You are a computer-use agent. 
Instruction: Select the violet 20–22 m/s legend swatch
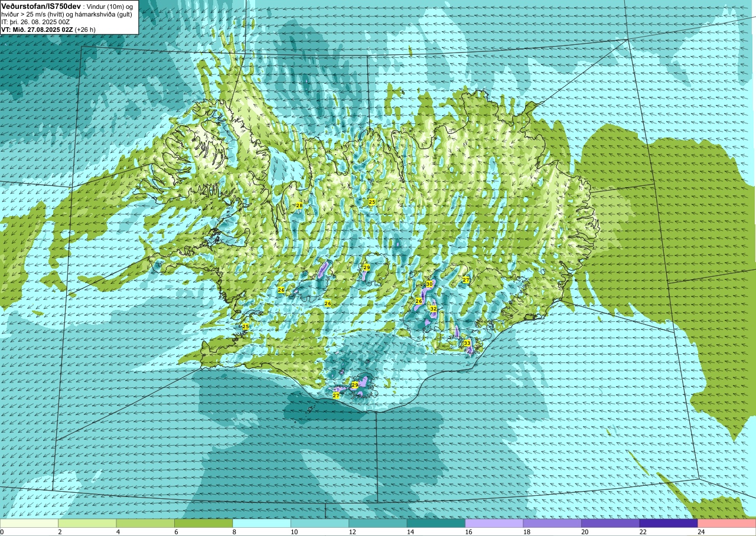pyautogui.click(x=611, y=523)
